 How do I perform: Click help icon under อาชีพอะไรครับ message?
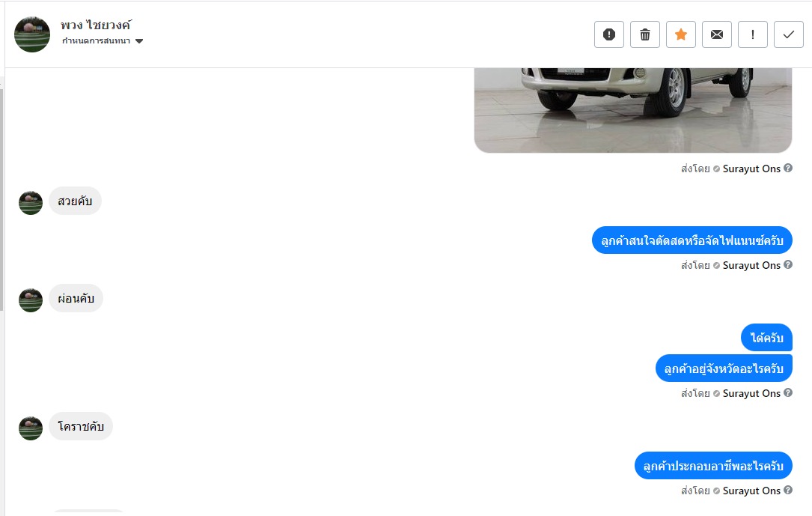tap(787, 490)
